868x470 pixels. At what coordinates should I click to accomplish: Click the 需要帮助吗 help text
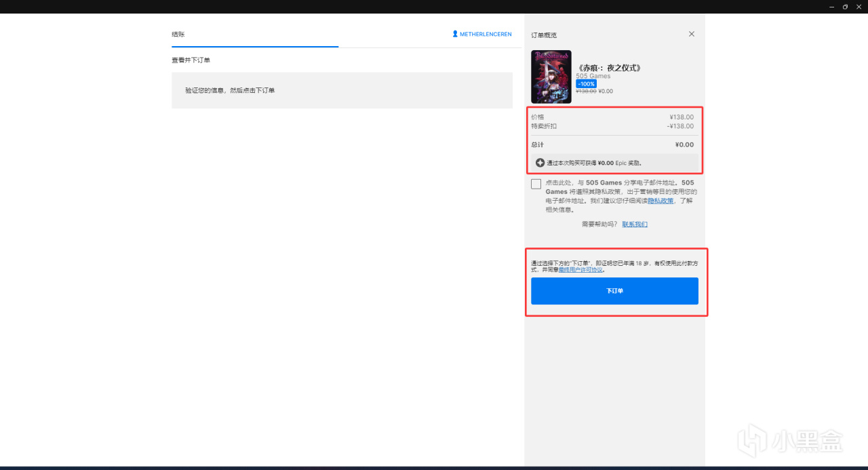599,224
